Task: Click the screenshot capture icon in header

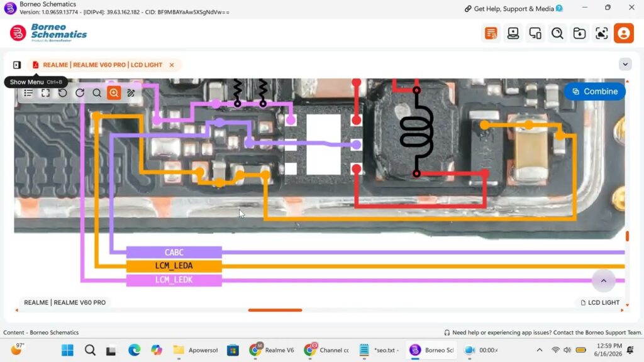Action: 602,33
